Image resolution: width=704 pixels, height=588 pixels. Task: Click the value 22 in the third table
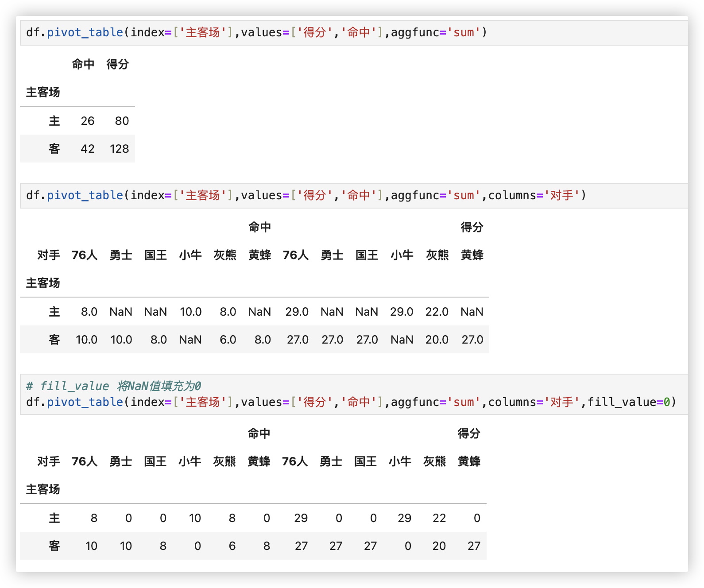pyautogui.click(x=439, y=518)
